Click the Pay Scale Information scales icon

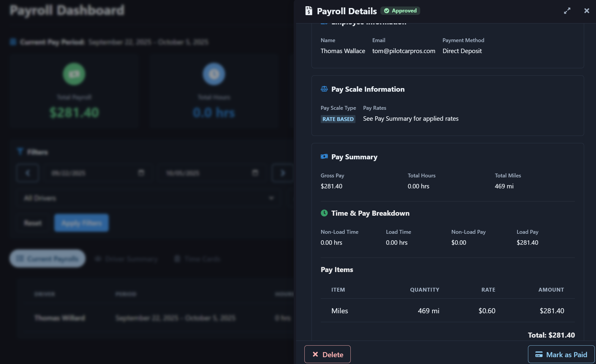pos(324,89)
